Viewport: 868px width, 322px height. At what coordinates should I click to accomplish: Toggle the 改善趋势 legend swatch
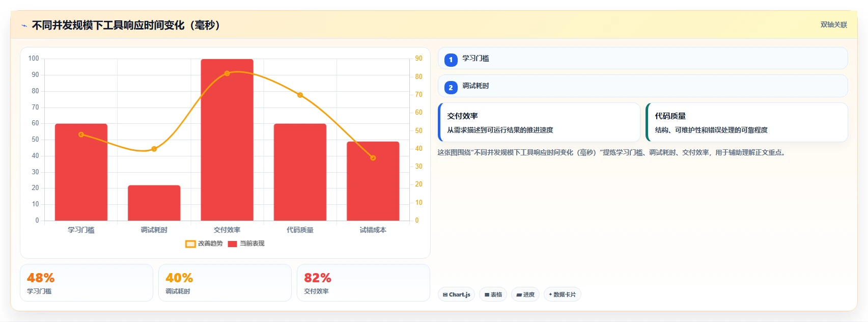tap(190, 244)
